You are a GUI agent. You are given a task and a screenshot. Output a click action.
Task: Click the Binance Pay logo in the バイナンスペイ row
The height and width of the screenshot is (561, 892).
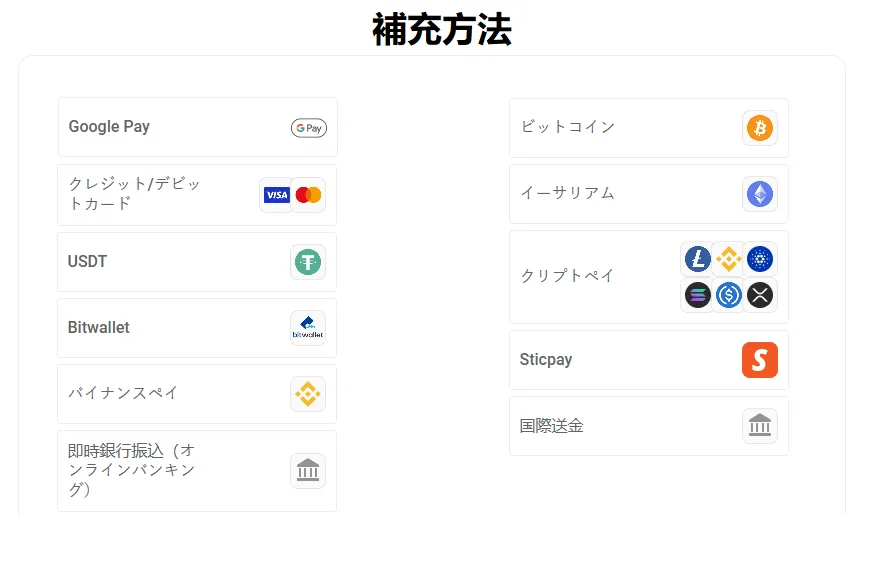(x=308, y=394)
